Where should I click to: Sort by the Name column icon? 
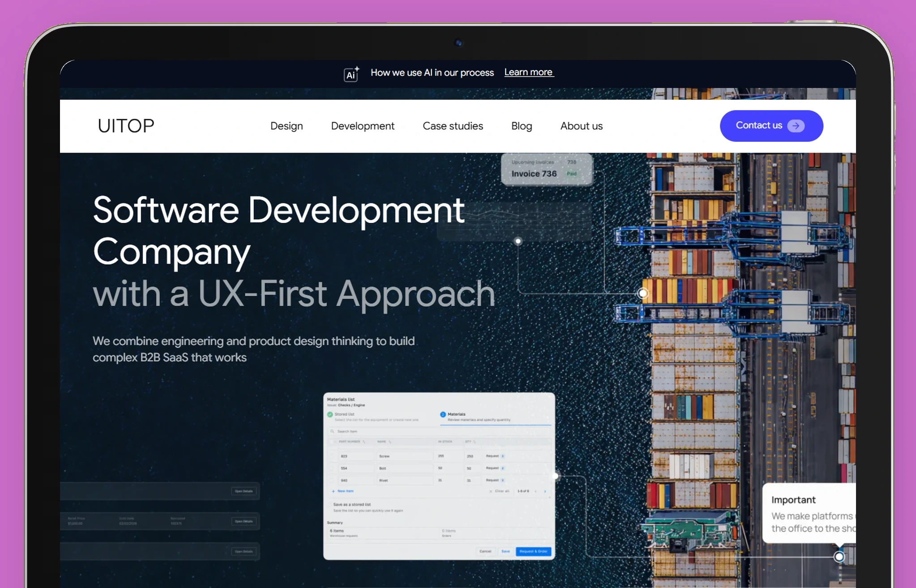[x=390, y=442]
